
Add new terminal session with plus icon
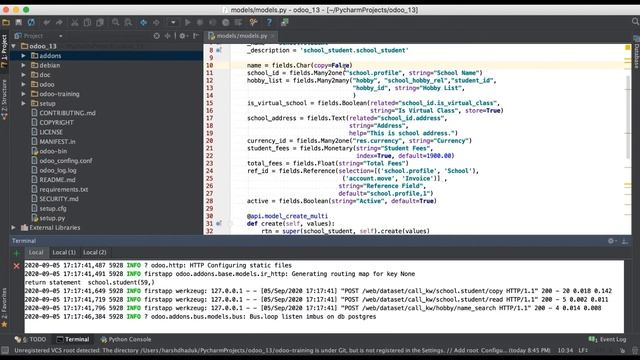(16, 253)
